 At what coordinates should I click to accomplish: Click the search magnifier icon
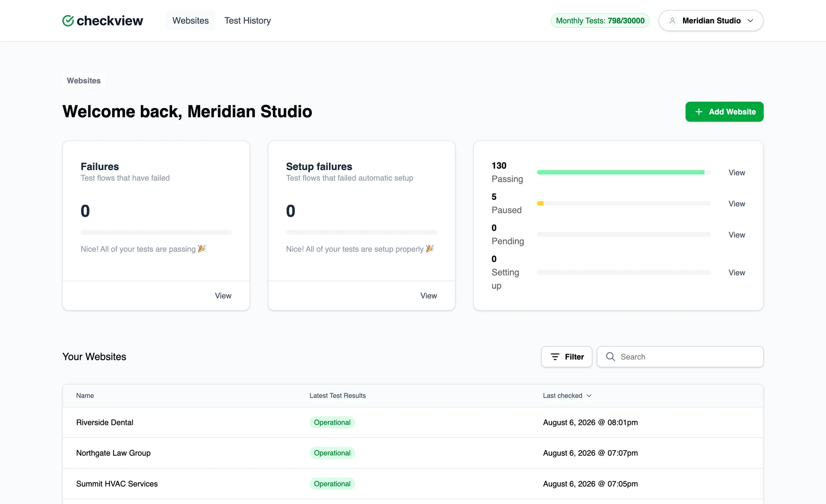pos(610,357)
